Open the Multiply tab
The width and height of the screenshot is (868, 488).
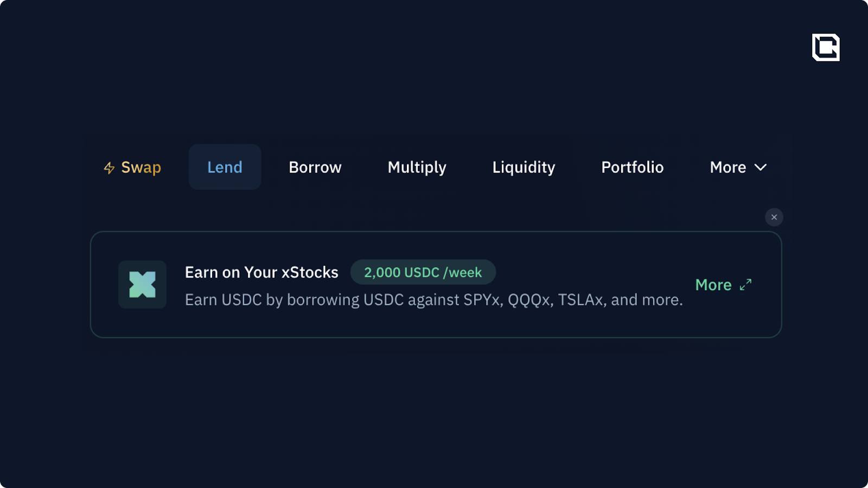pyautogui.click(x=417, y=168)
